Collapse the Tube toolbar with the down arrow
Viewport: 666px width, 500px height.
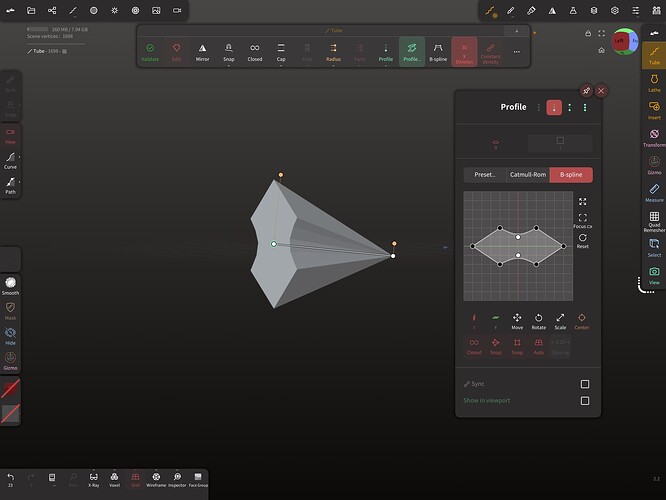(516, 31)
